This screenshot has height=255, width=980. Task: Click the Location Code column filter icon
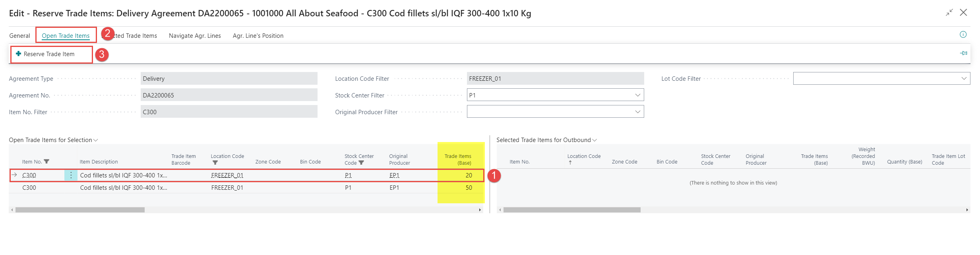pyautogui.click(x=215, y=163)
